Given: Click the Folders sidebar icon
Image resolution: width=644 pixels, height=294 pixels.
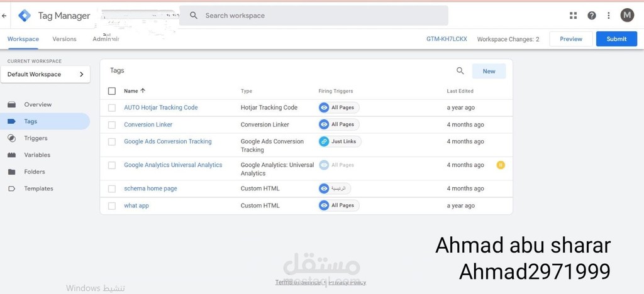Looking at the screenshot, I should 11,171.
